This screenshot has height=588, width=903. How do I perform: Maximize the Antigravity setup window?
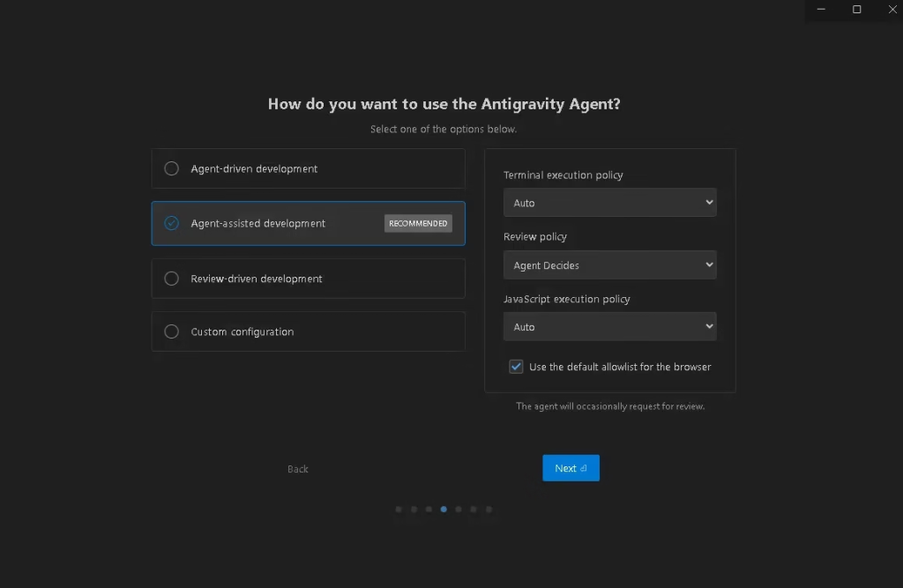click(856, 10)
